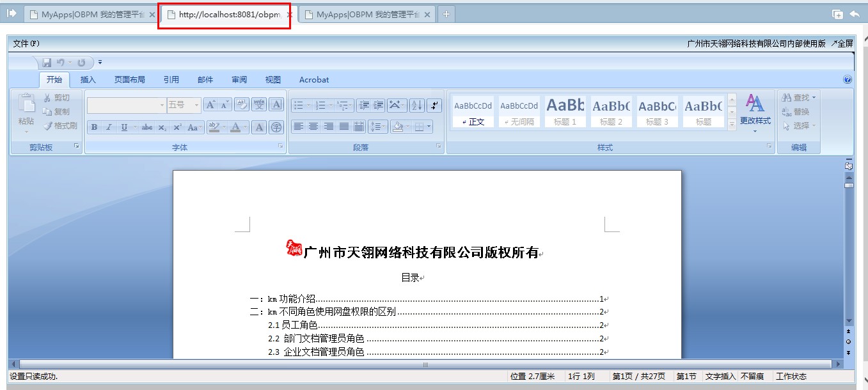The height and width of the screenshot is (390, 868).
Task: Toggle Underline formatting
Action: (x=123, y=127)
